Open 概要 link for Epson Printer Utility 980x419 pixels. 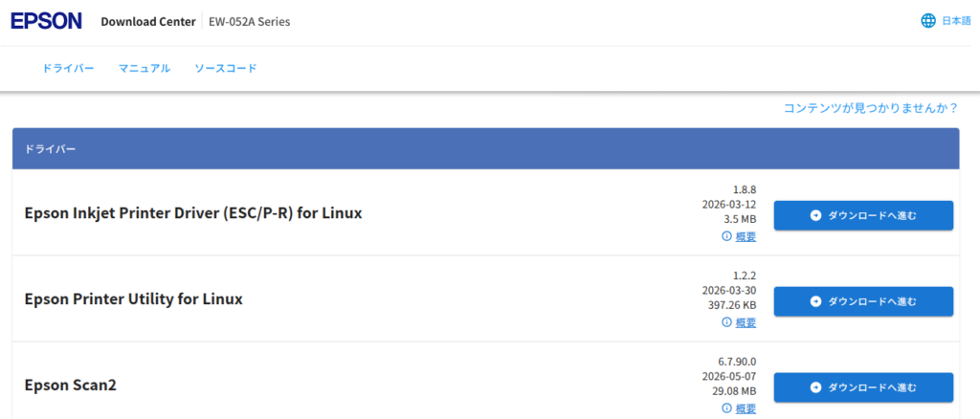point(746,322)
